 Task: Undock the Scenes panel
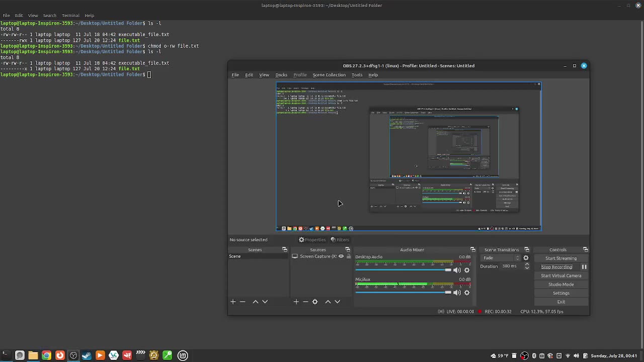285,250
